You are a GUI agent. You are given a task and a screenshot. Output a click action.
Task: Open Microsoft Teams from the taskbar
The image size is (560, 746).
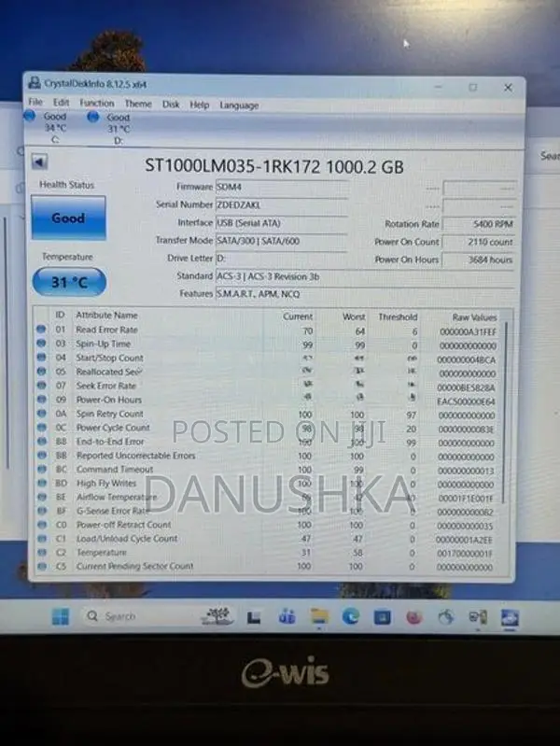[x=287, y=616]
